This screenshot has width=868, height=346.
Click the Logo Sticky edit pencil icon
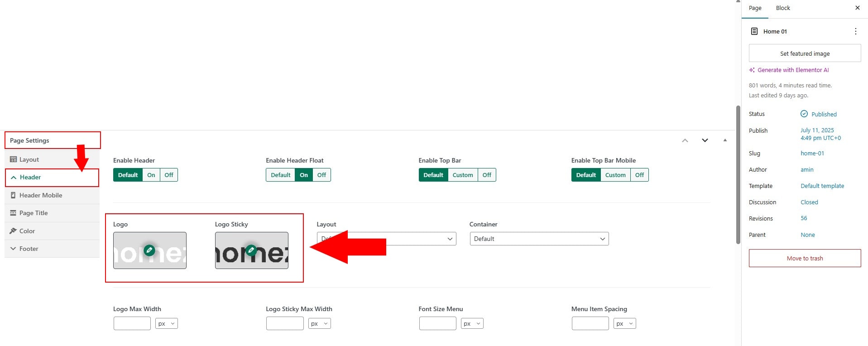click(251, 250)
